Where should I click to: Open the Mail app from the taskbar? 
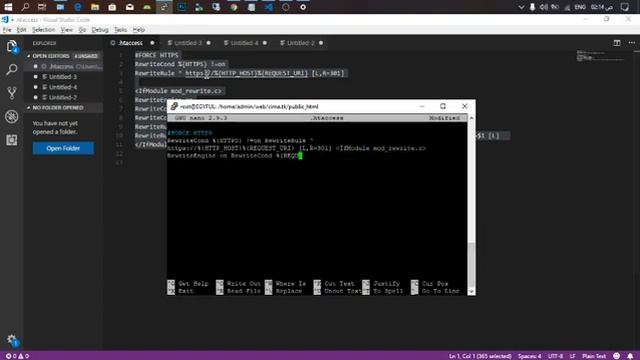tap(130, 7)
